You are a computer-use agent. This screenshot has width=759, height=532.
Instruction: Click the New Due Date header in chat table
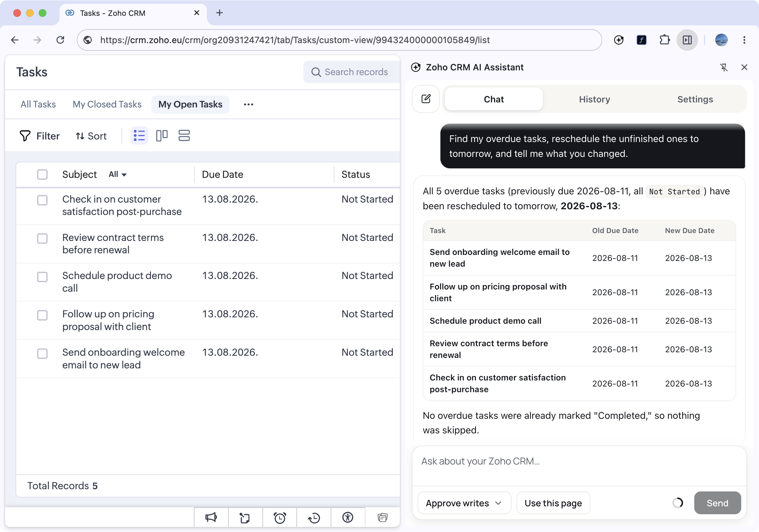coord(690,230)
